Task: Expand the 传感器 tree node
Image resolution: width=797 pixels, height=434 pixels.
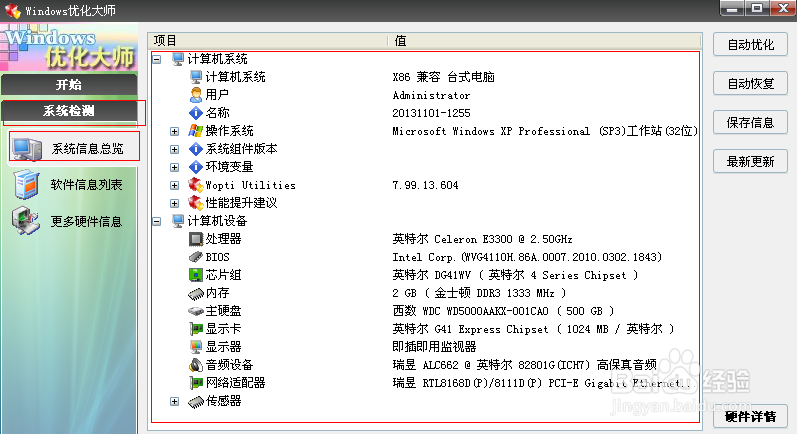Action: [x=174, y=401]
